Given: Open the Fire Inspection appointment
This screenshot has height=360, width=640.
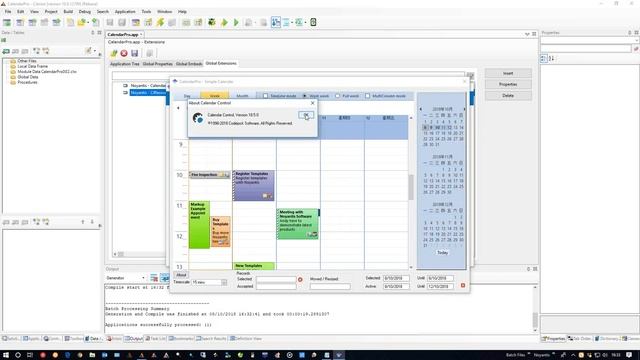Looking at the screenshot, I should click(x=209, y=175).
